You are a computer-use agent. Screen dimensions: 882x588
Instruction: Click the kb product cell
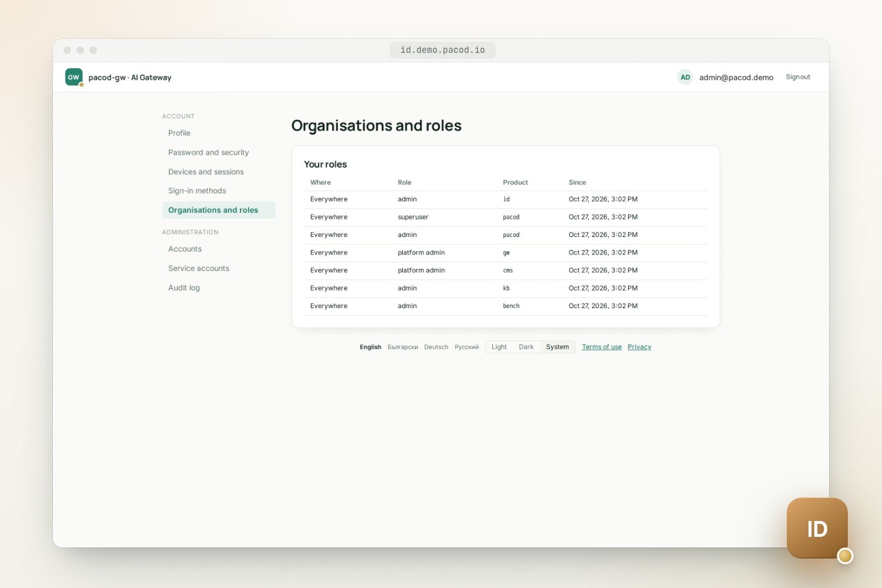coord(506,288)
